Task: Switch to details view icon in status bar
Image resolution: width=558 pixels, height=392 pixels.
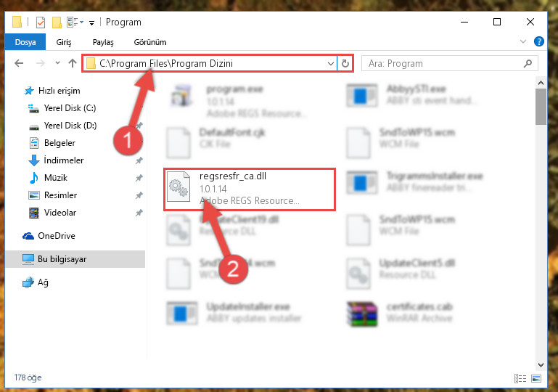Action: (x=520, y=378)
